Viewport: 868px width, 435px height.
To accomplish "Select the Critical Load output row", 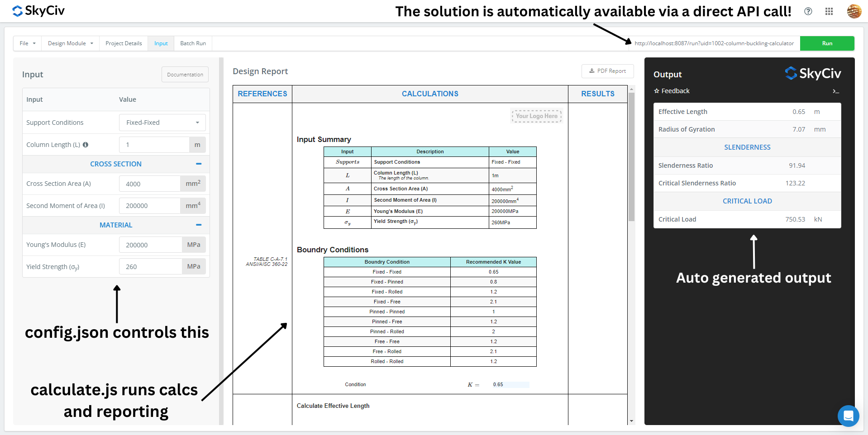I will pyautogui.click(x=747, y=219).
